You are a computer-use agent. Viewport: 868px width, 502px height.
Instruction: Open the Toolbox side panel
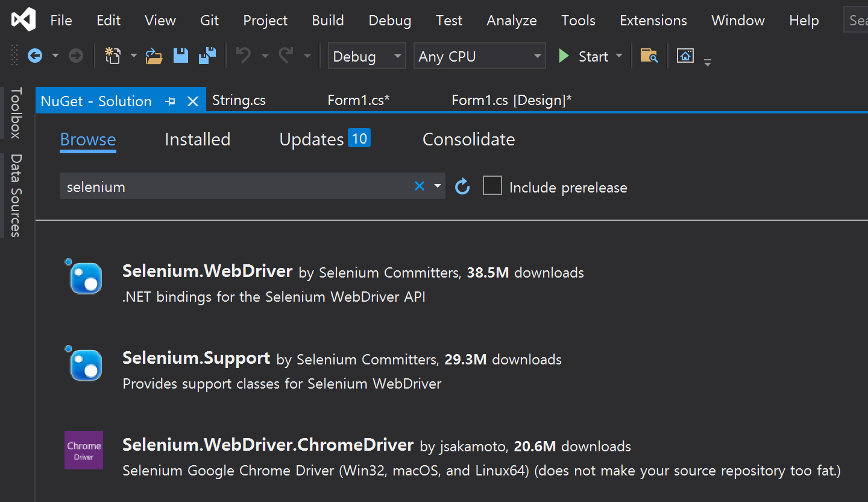coord(16,113)
